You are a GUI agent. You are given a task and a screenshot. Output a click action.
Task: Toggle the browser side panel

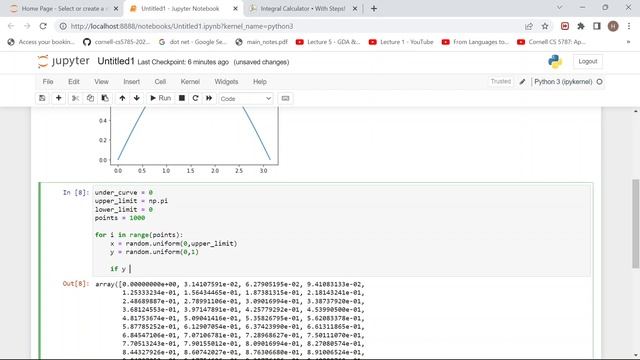click(x=597, y=26)
